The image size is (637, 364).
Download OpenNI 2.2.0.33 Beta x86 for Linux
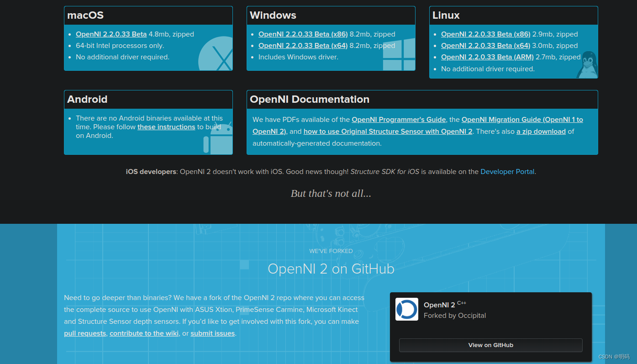(x=485, y=34)
